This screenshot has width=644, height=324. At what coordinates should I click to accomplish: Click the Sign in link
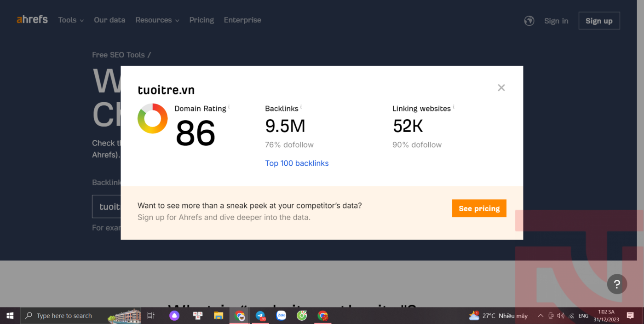pyautogui.click(x=556, y=21)
